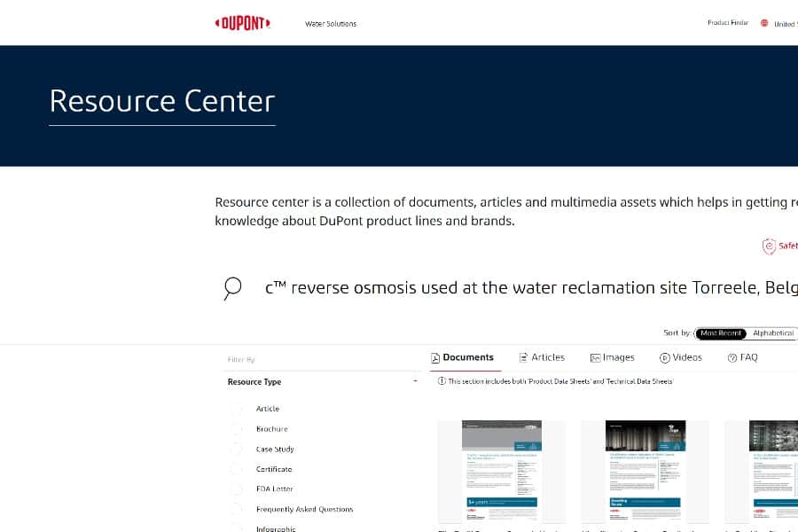Click the search magnifying glass icon
This screenshot has height=532, width=798.
pyautogui.click(x=232, y=287)
